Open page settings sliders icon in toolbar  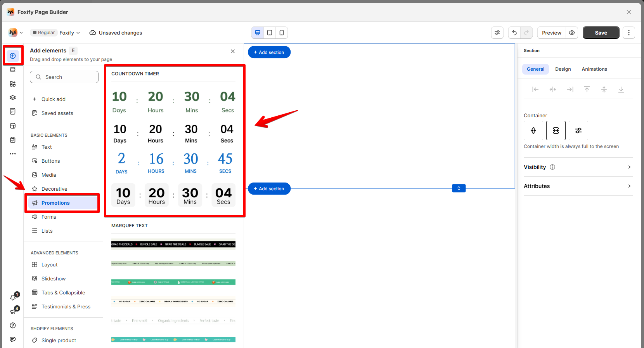tap(497, 33)
